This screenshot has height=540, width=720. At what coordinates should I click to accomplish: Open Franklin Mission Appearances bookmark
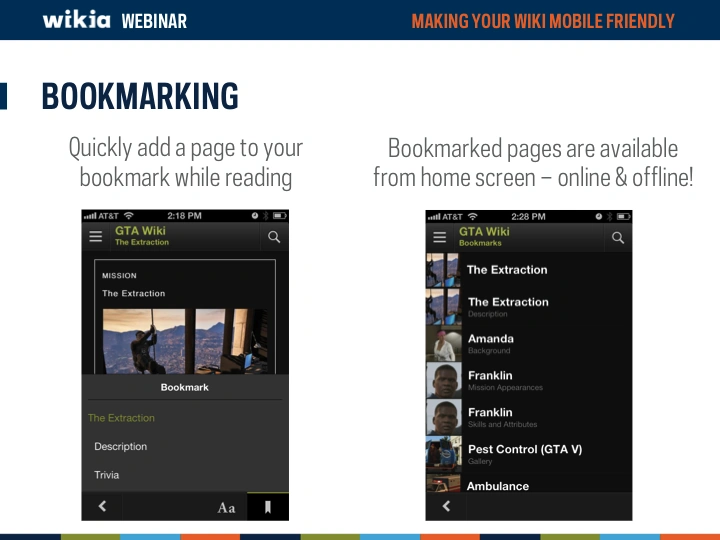point(505,380)
